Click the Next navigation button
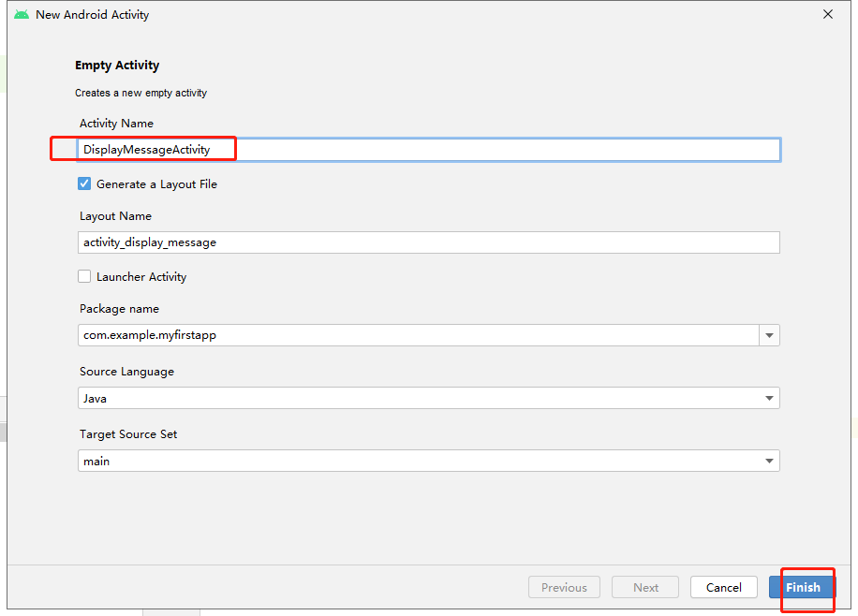 pos(644,587)
